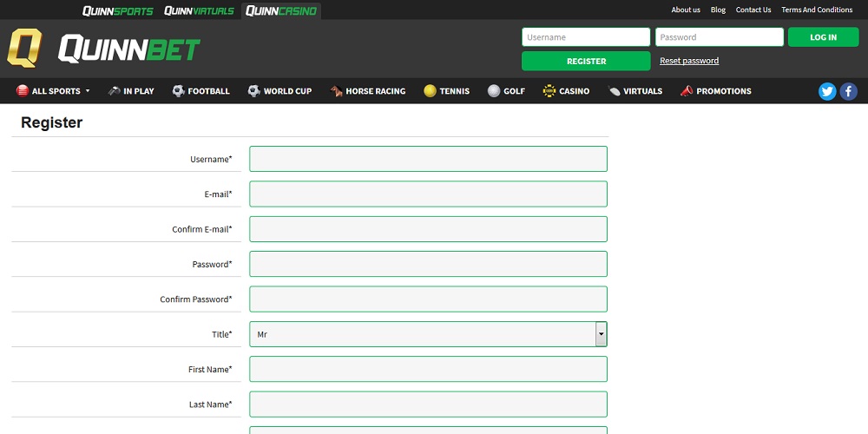
Task: Switch to the QuinnSports tab
Action: [x=117, y=10]
